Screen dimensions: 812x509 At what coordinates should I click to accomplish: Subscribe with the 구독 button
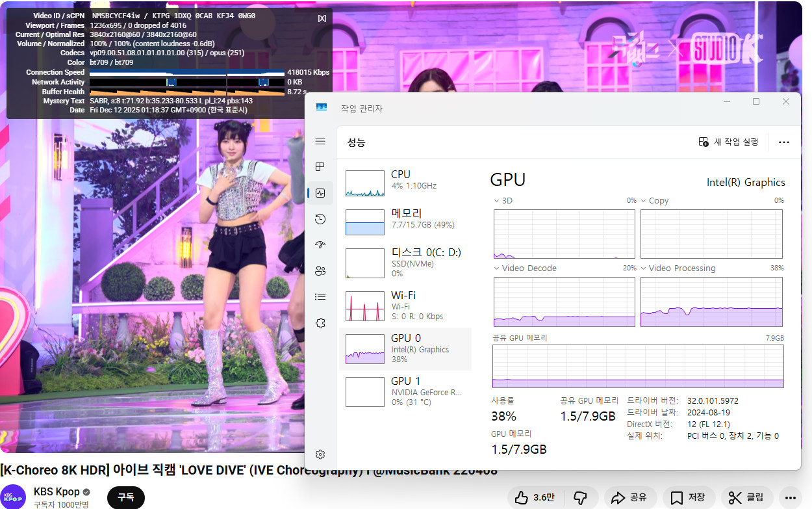[x=125, y=497]
